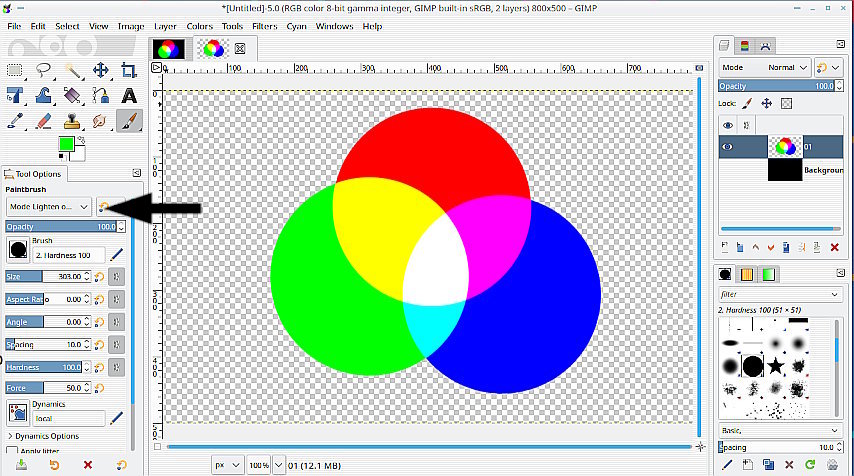Image resolution: width=854 pixels, height=476 pixels.
Task: Switch to the Channels tab
Action: (745, 46)
